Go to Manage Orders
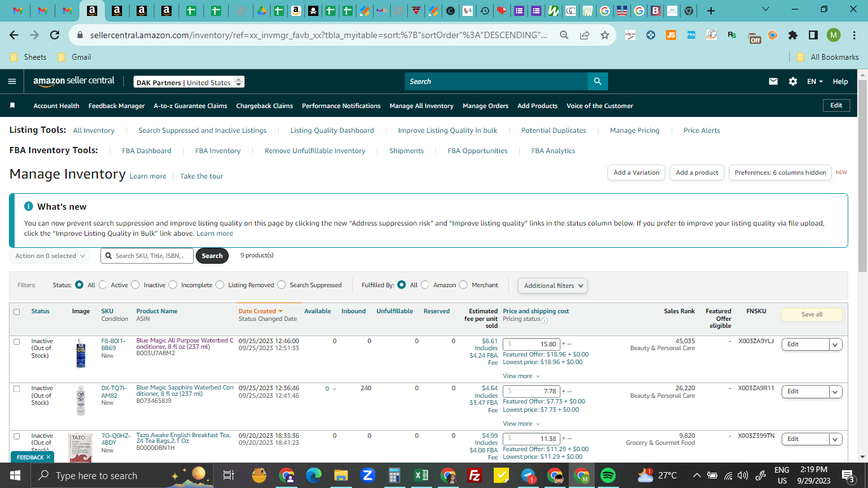This screenshot has height=488, width=868. pyautogui.click(x=485, y=105)
